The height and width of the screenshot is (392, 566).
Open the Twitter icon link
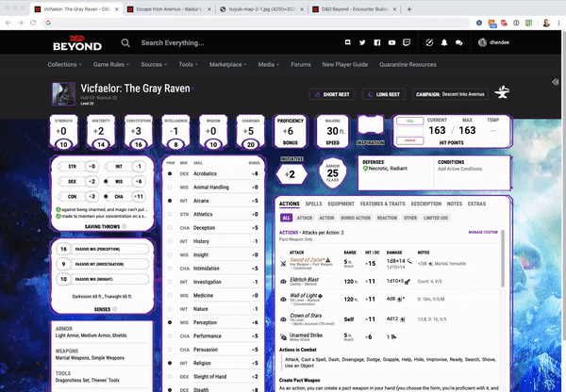[362, 42]
